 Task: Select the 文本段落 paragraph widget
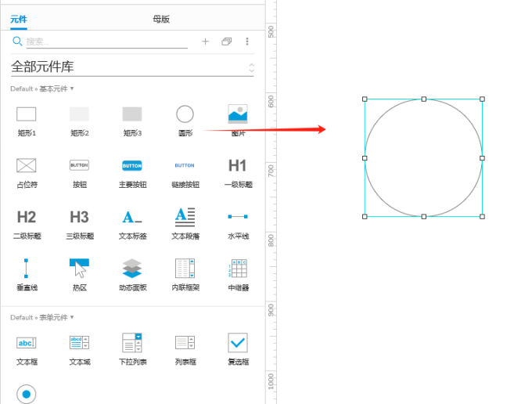pos(185,224)
